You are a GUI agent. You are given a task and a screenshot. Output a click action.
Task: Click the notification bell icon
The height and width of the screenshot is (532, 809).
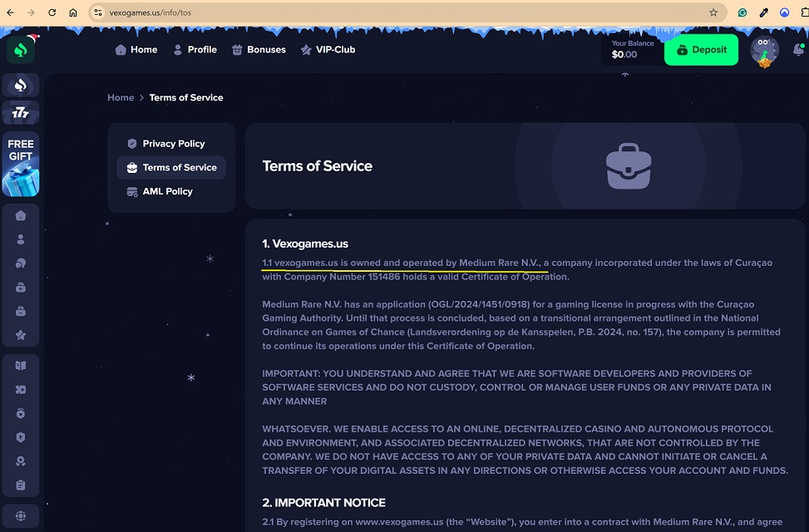tap(797, 50)
